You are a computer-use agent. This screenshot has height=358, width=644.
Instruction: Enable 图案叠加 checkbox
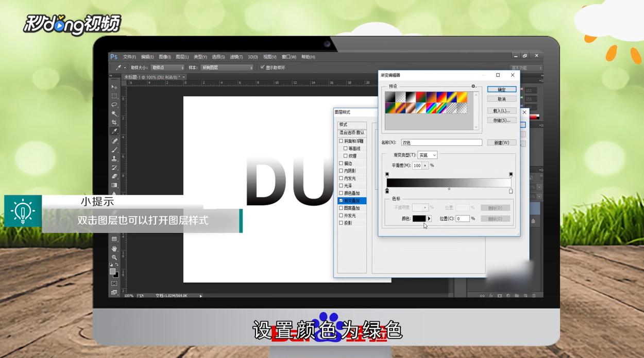coord(341,208)
